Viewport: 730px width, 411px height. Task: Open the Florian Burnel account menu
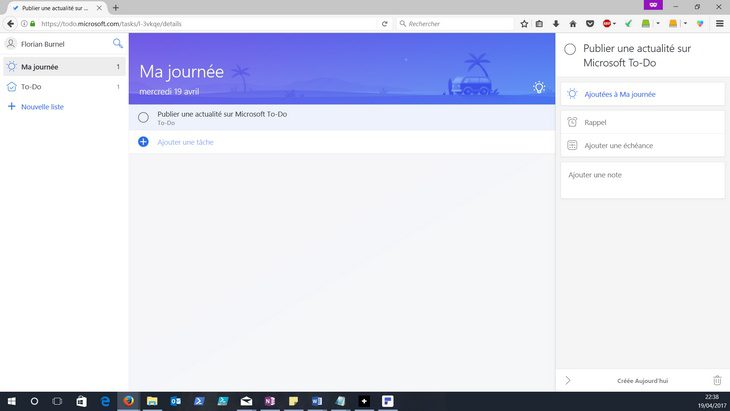tap(35, 44)
